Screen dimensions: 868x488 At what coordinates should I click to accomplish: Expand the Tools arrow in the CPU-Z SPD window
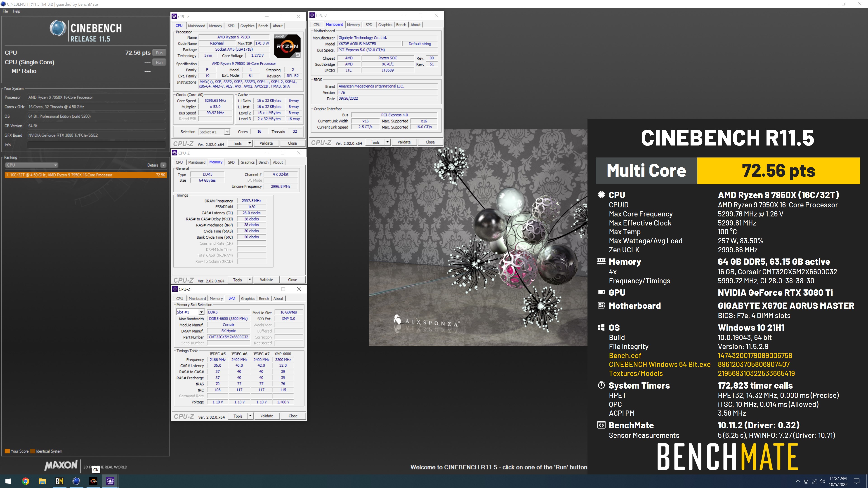coord(250,416)
